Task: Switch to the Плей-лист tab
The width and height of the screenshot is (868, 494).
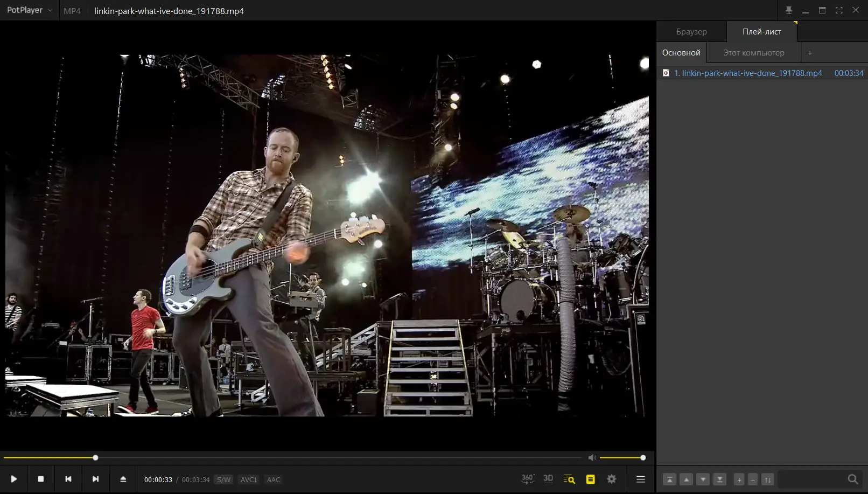Action: [x=762, y=32]
